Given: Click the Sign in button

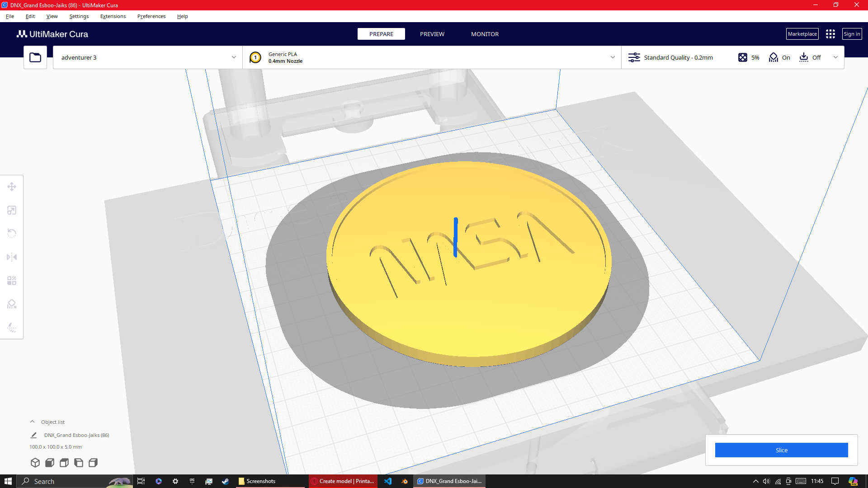Looking at the screenshot, I should (x=852, y=34).
